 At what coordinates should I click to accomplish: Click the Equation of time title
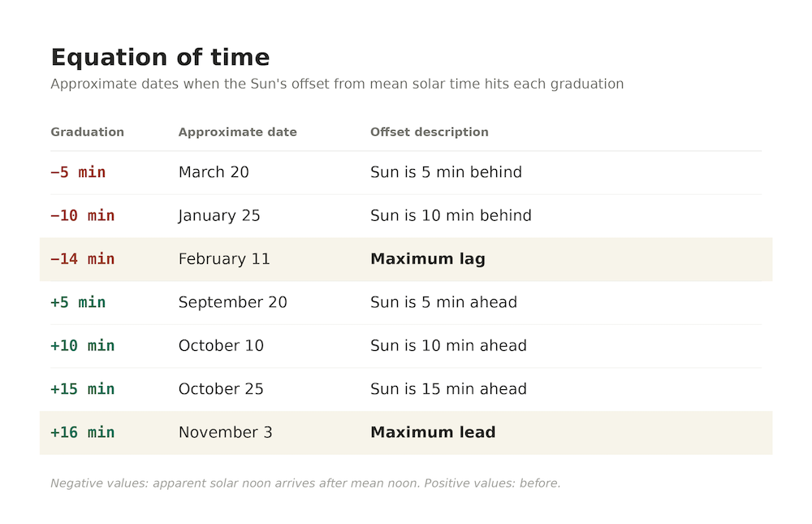click(160, 57)
